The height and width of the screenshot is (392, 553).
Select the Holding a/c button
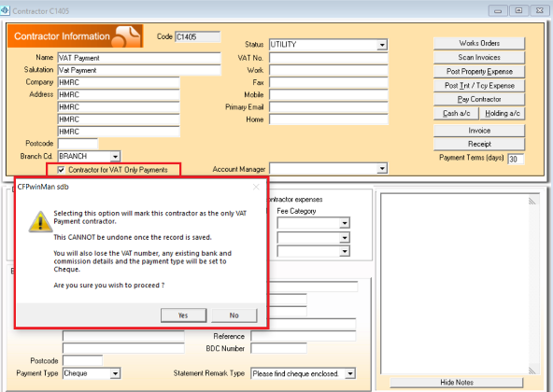503,114
